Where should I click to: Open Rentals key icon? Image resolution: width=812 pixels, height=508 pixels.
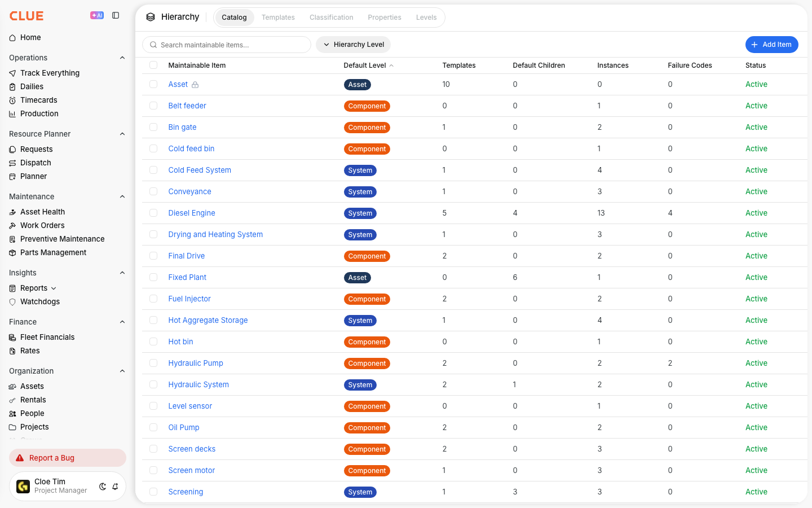12,400
